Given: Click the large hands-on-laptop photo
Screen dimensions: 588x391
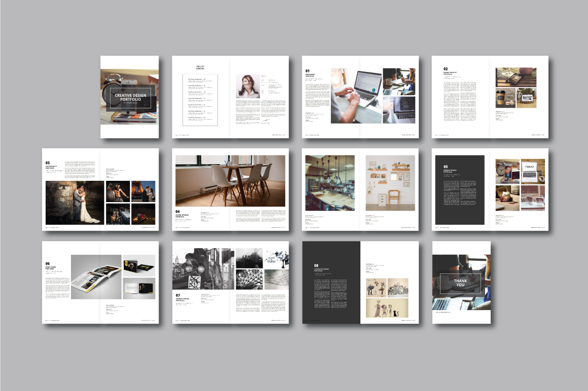Looking at the screenshot, I should [x=355, y=96].
